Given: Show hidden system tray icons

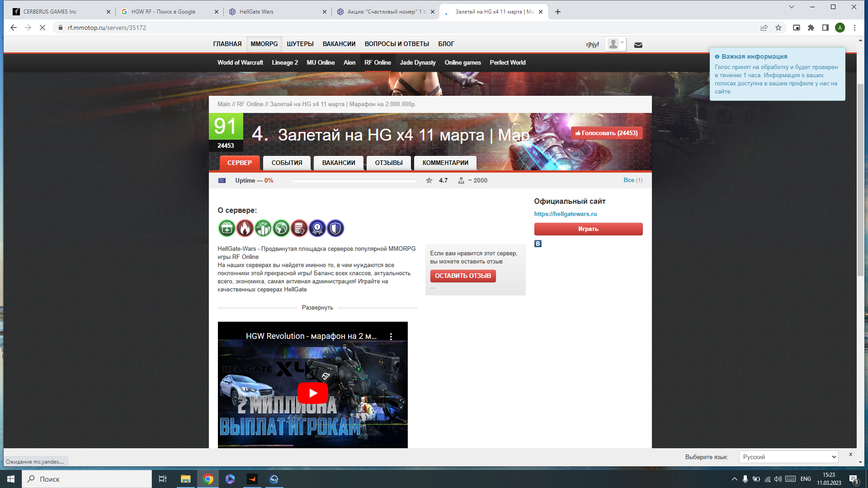Looking at the screenshot, I should [734, 479].
